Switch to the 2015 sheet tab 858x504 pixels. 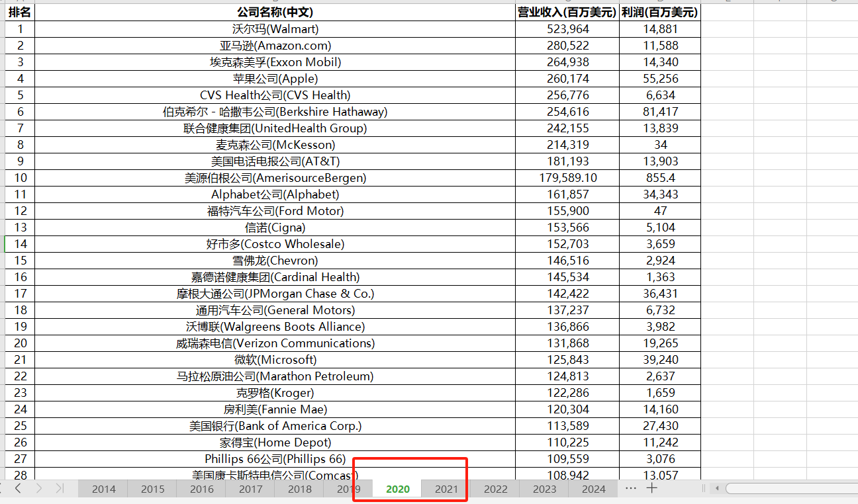coord(152,489)
